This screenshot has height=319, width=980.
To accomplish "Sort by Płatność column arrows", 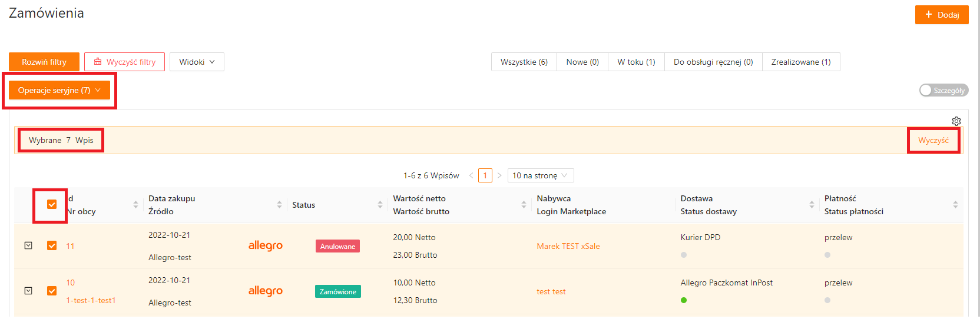I will click(955, 205).
